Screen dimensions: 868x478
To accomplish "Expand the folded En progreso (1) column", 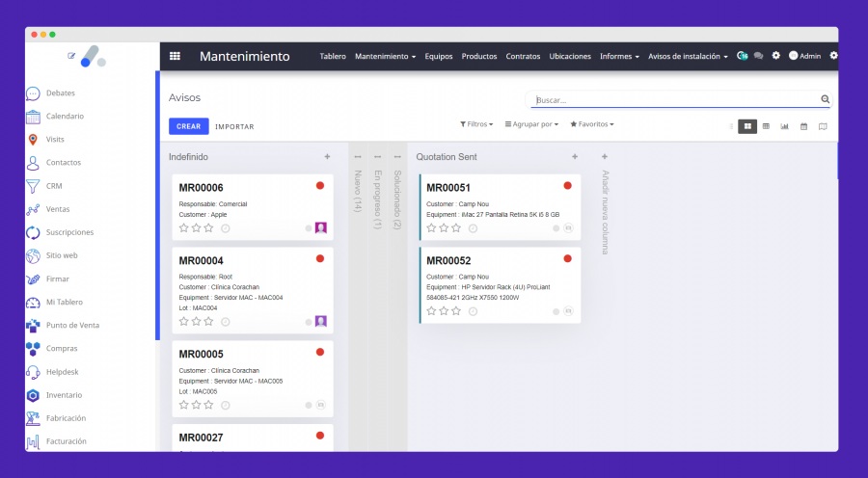I will click(377, 199).
